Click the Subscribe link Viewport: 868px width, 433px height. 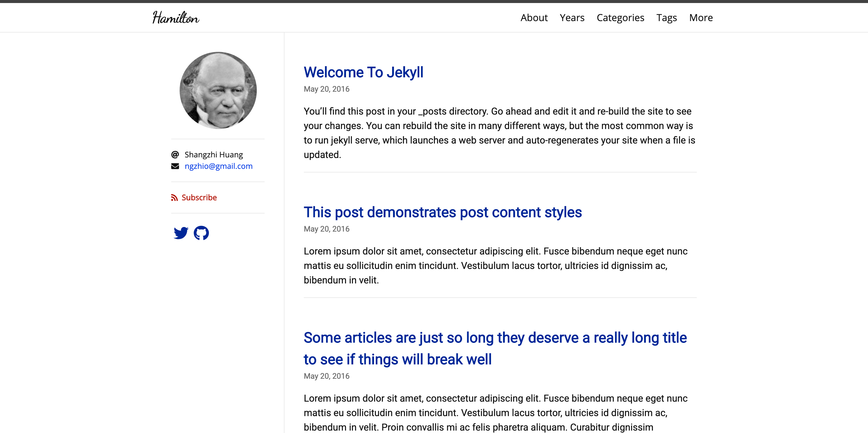199,198
